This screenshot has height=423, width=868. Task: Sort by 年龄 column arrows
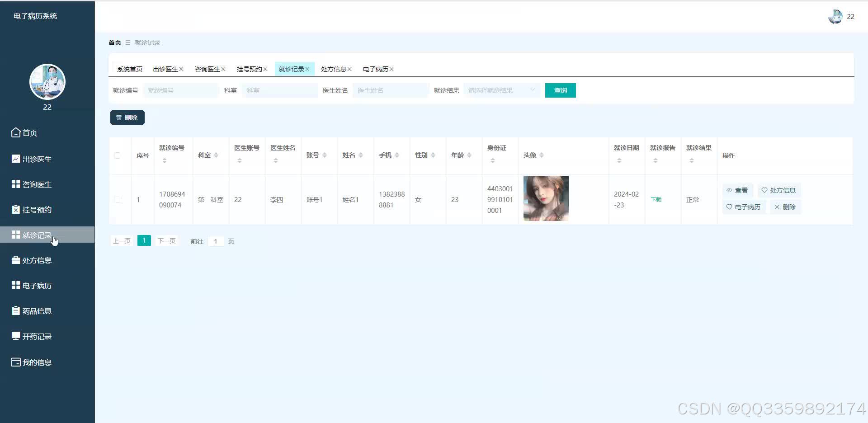click(469, 155)
